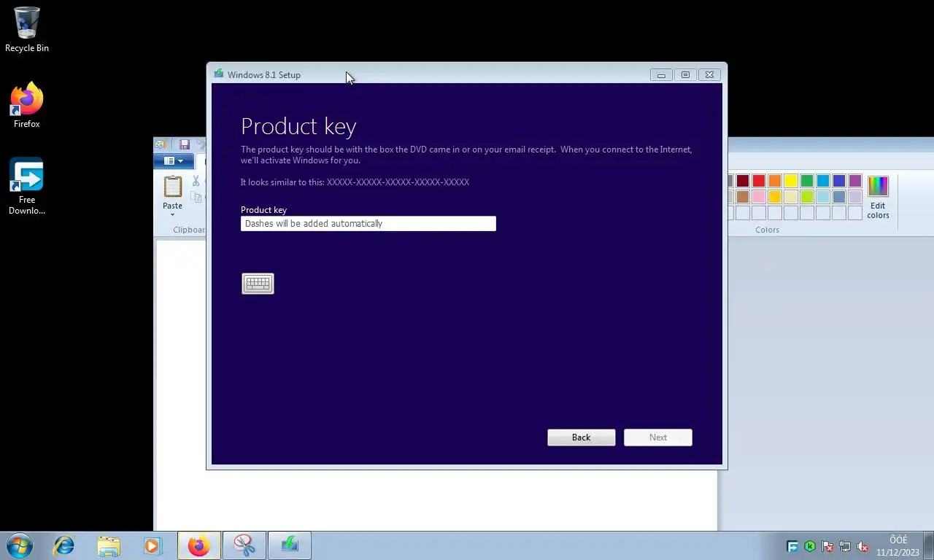The height and width of the screenshot is (560, 934).
Task: Pick the brown color swatch
Action: 743,197
